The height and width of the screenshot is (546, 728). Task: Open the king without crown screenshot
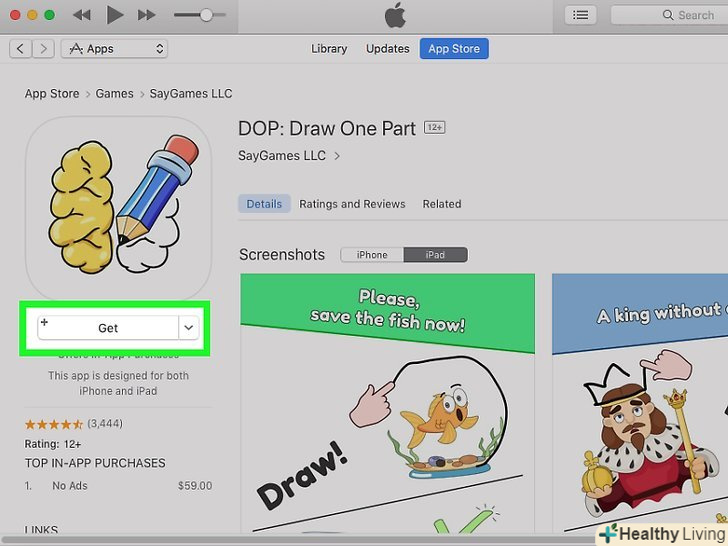click(x=640, y=403)
